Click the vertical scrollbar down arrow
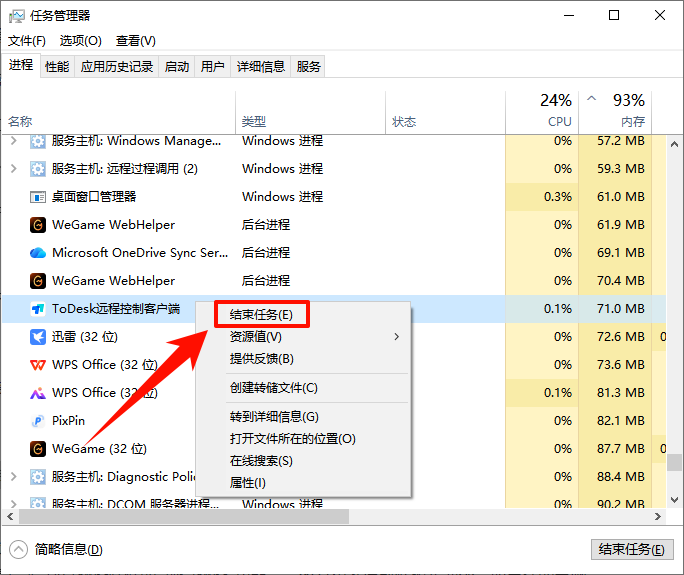Screen dimensions: 684x575 pos(674,500)
